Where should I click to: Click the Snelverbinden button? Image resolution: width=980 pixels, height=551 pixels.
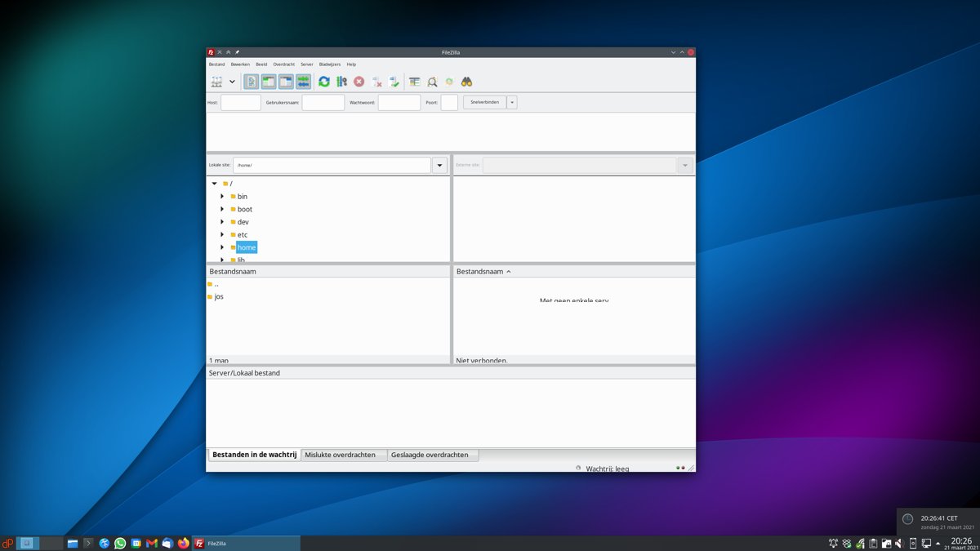click(x=484, y=102)
